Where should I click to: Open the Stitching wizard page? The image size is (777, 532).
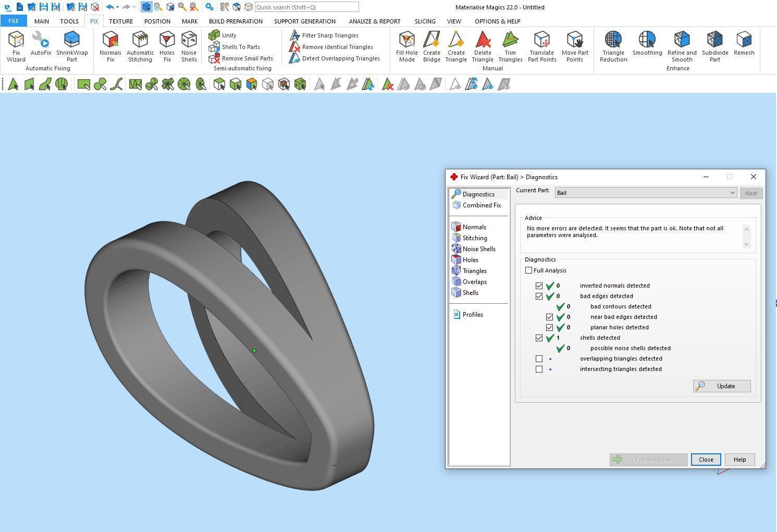(x=470, y=238)
